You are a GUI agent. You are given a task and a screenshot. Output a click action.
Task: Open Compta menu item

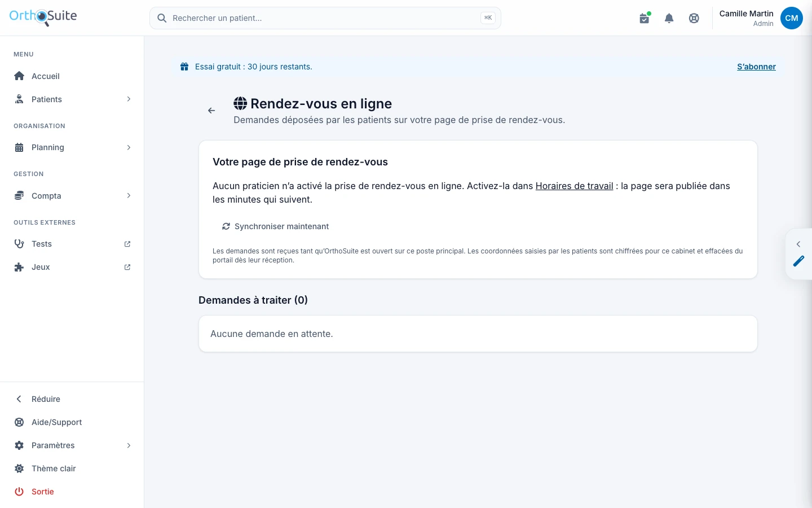72,196
